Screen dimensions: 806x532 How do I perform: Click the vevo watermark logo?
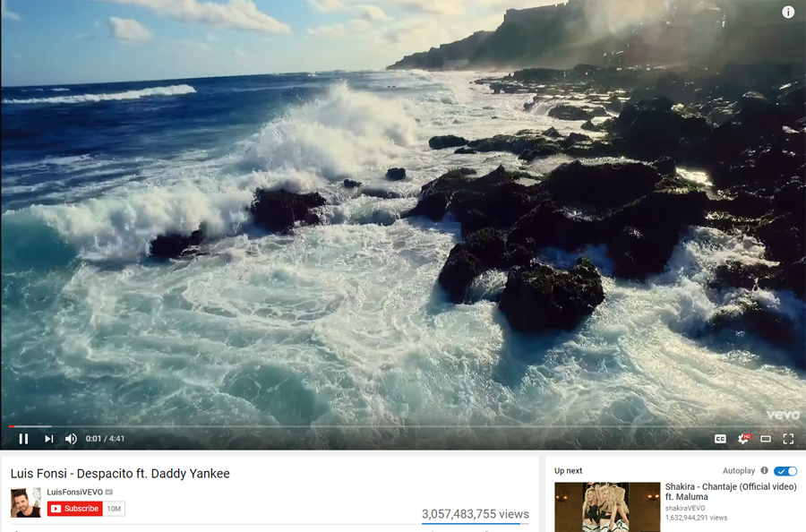(x=784, y=415)
